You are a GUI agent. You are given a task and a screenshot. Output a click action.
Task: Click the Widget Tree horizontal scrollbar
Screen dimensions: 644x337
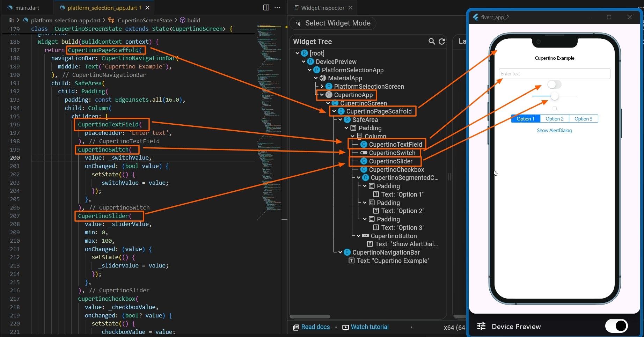[310, 316]
